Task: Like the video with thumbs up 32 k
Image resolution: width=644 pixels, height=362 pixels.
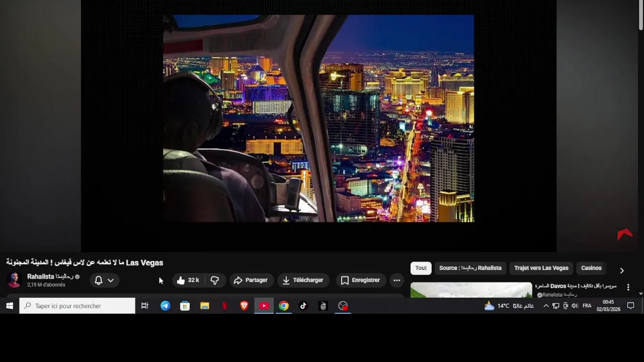Action: [x=188, y=281]
